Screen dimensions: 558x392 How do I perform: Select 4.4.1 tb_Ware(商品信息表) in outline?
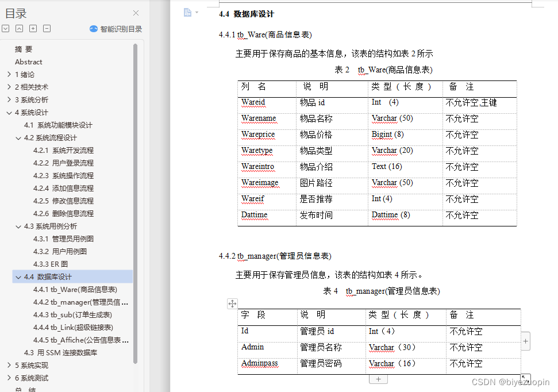[75, 290]
